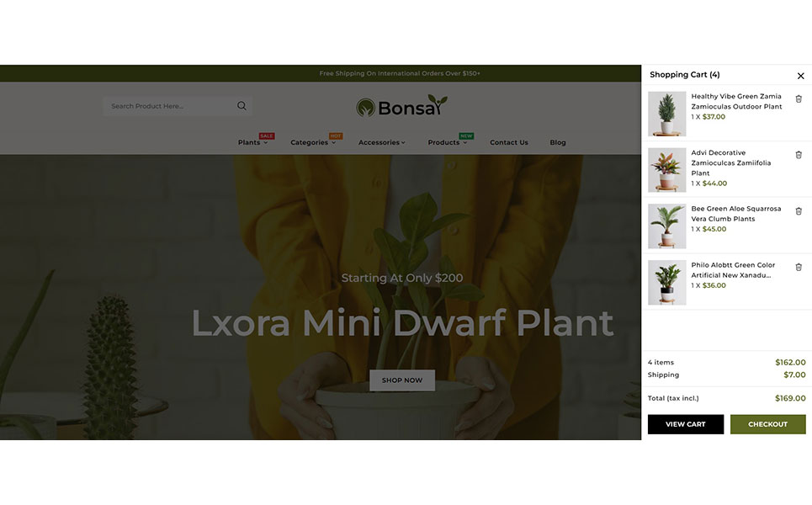Select the Philo Alobtt plant thumbnail
812x505 pixels.
(x=667, y=282)
